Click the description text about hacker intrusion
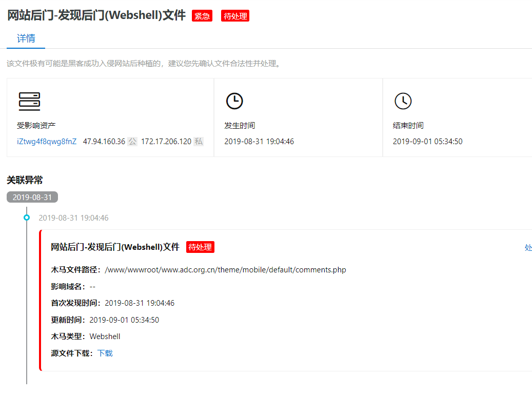The width and height of the screenshot is (532, 415). [x=145, y=64]
